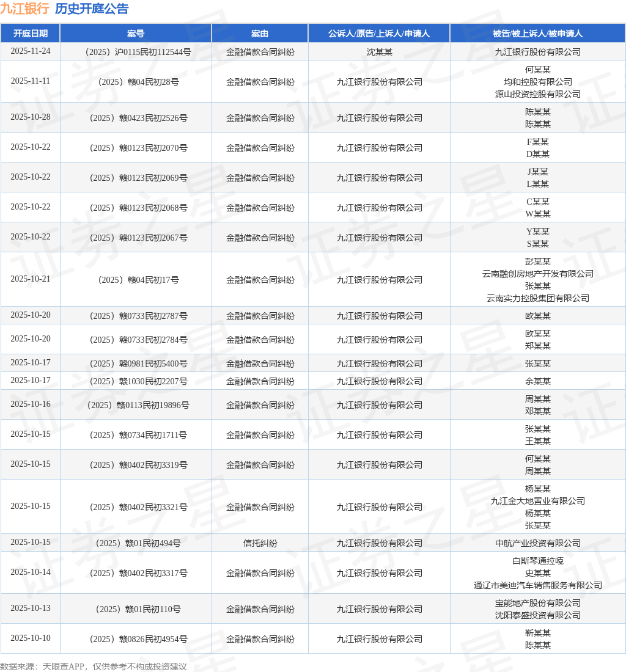Select the 案号 column header

point(136,34)
